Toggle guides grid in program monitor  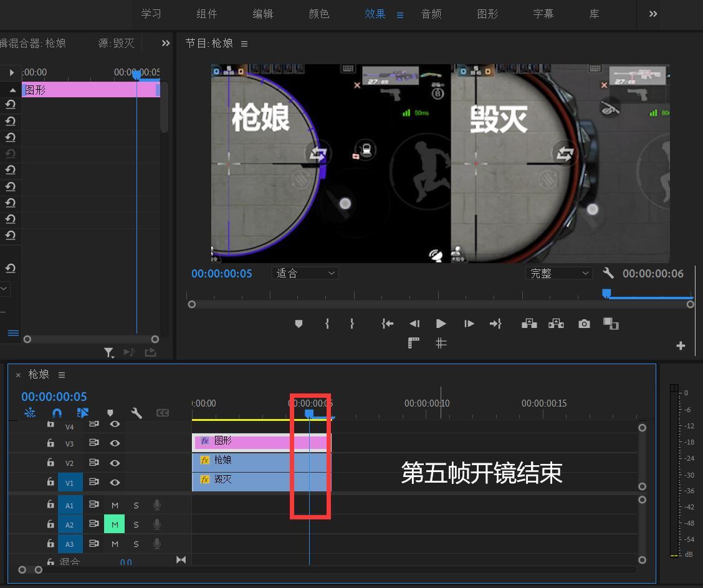(441, 343)
